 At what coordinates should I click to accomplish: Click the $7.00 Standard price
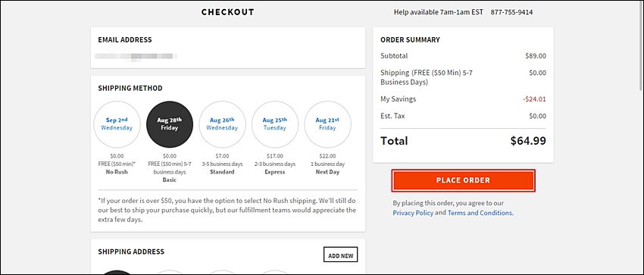(222, 156)
